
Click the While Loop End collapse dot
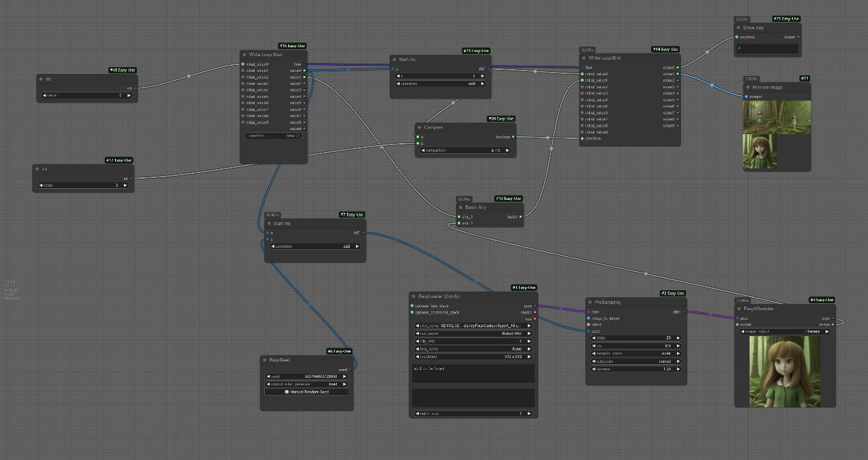click(584, 58)
